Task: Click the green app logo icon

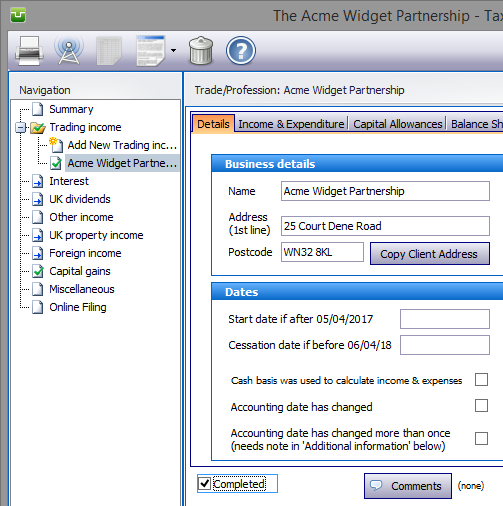Action: (x=18, y=15)
